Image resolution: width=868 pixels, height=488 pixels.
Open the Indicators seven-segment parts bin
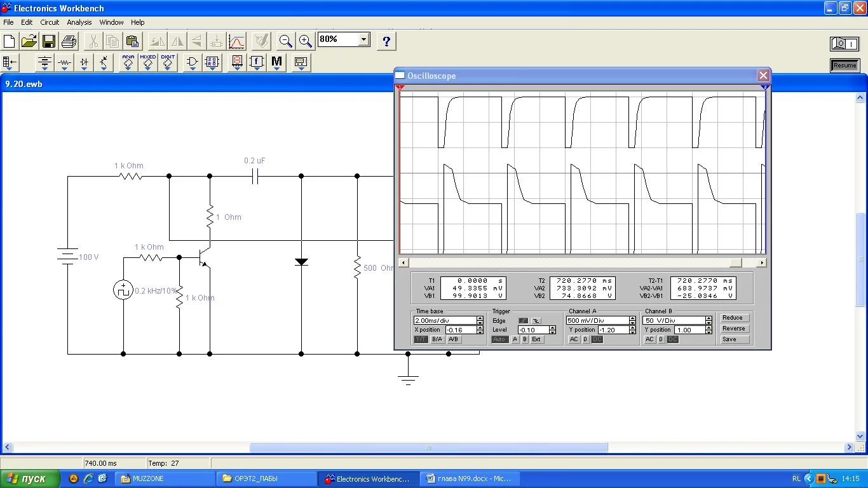[x=237, y=62]
